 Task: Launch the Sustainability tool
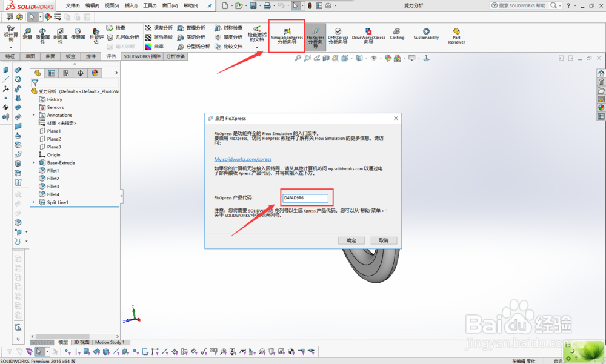(426, 34)
